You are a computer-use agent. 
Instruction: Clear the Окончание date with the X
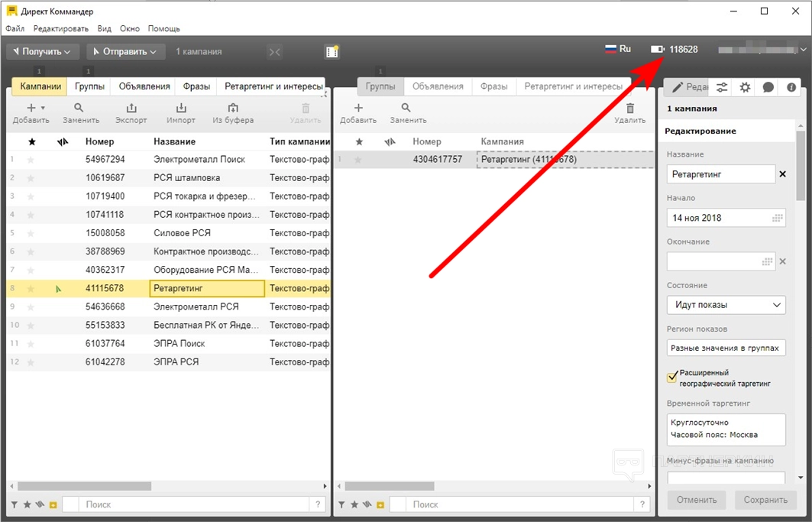(x=782, y=261)
